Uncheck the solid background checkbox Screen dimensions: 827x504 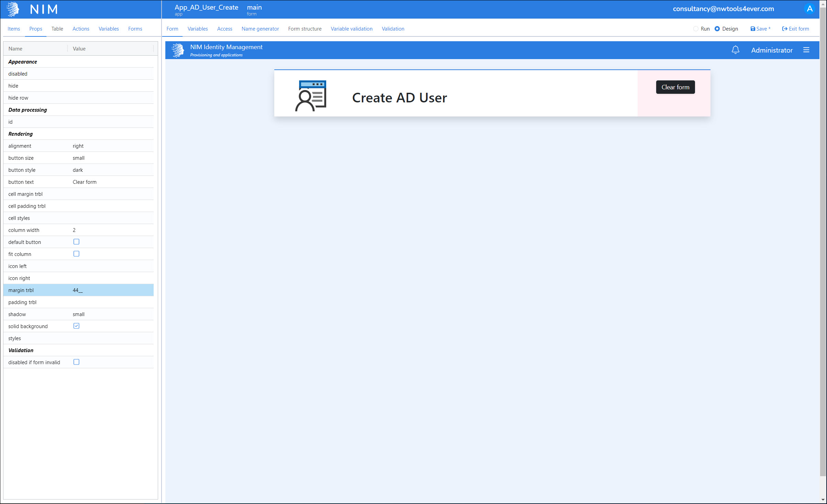[x=76, y=326]
